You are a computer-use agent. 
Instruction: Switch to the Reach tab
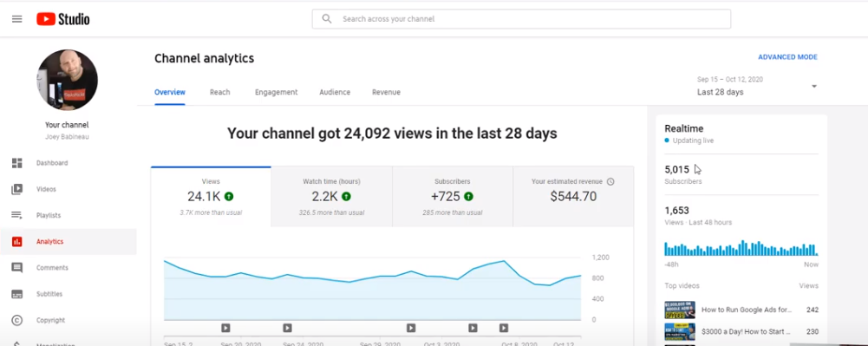(219, 93)
